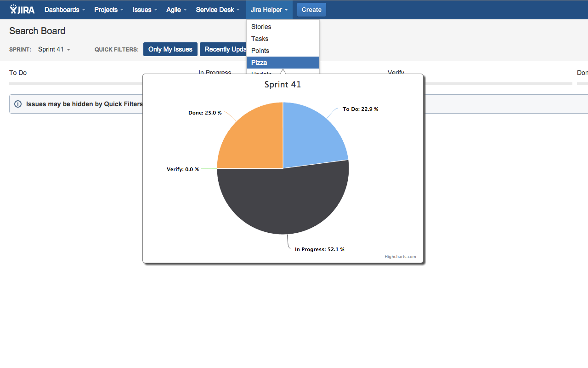Open the Highcharts.com credit link
This screenshot has height=368, width=588.
point(401,257)
